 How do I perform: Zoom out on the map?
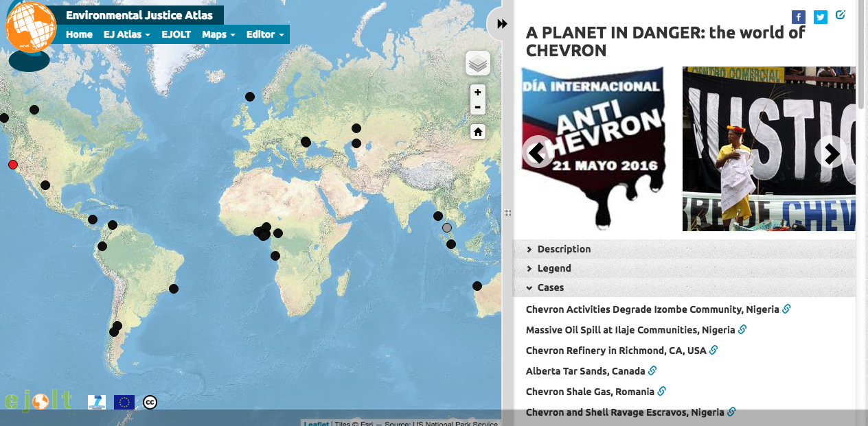click(478, 107)
